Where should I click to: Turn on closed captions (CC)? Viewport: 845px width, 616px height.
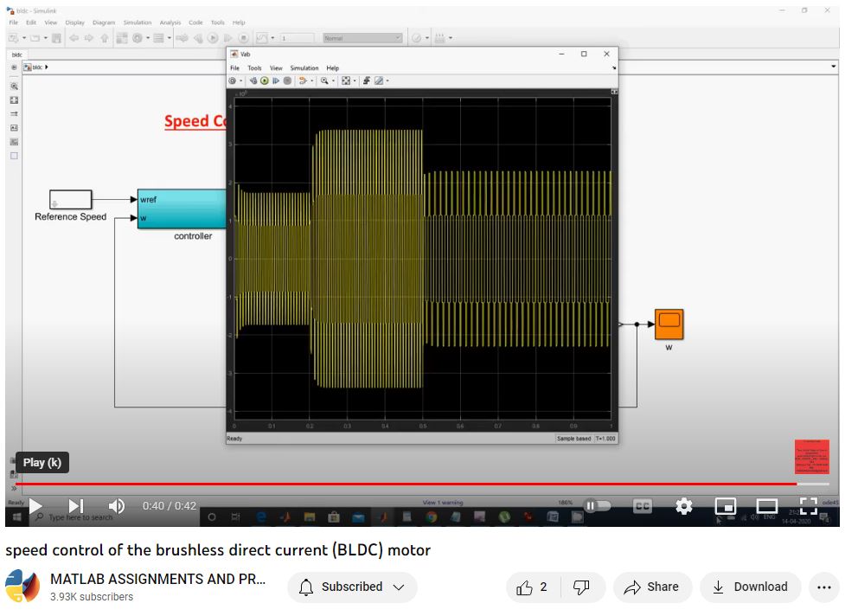click(x=642, y=506)
